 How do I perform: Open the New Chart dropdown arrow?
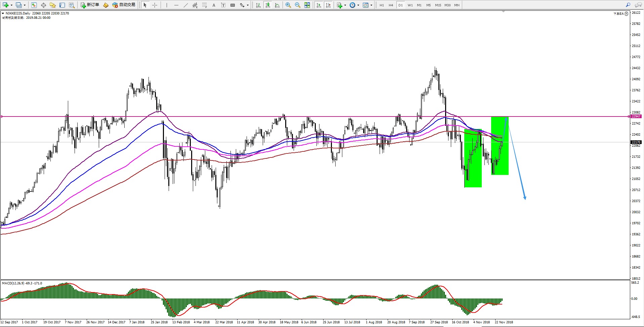click(11, 5)
